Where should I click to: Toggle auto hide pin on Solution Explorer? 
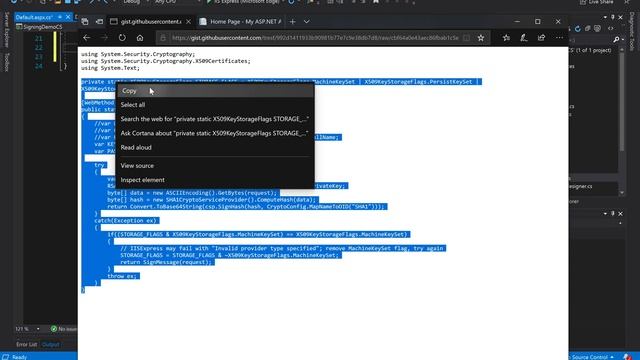(613, 17)
